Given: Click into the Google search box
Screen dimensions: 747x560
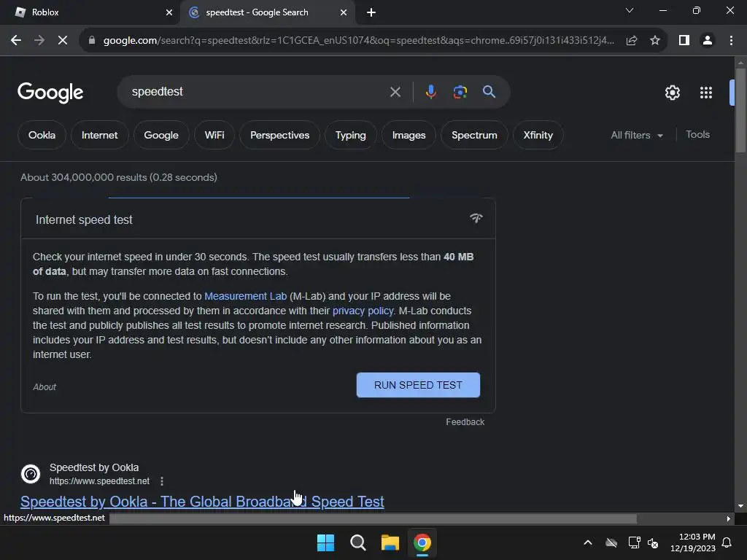Looking at the screenshot, I should click(x=258, y=91).
